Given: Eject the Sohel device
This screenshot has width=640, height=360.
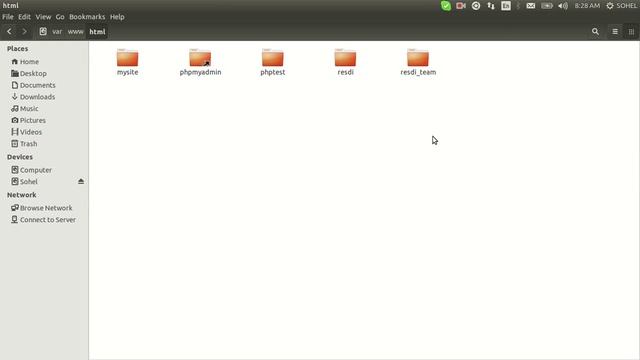Looking at the screenshot, I should (x=81, y=181).
